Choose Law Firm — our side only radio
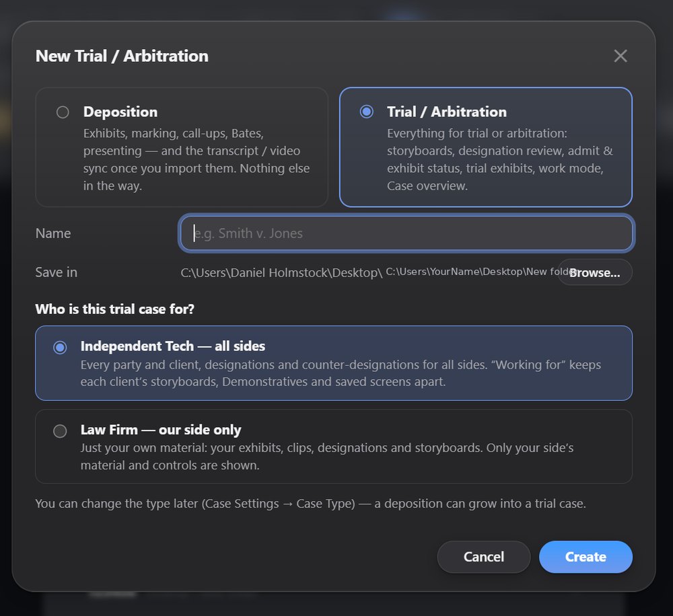The height and width of the screenshot is (616, 673). point(60,430)
